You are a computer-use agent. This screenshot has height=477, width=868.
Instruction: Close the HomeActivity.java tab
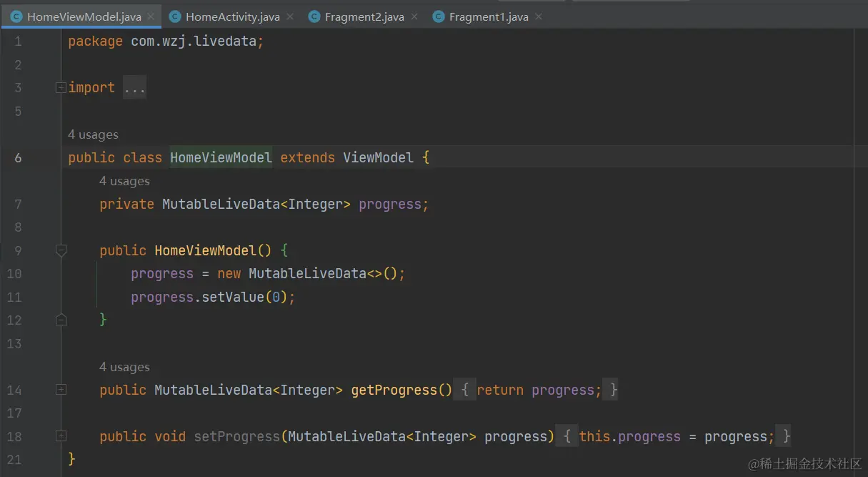289,16
